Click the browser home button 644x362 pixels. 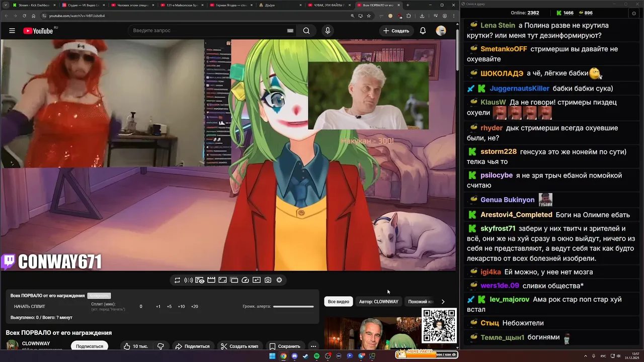(33, 16)
